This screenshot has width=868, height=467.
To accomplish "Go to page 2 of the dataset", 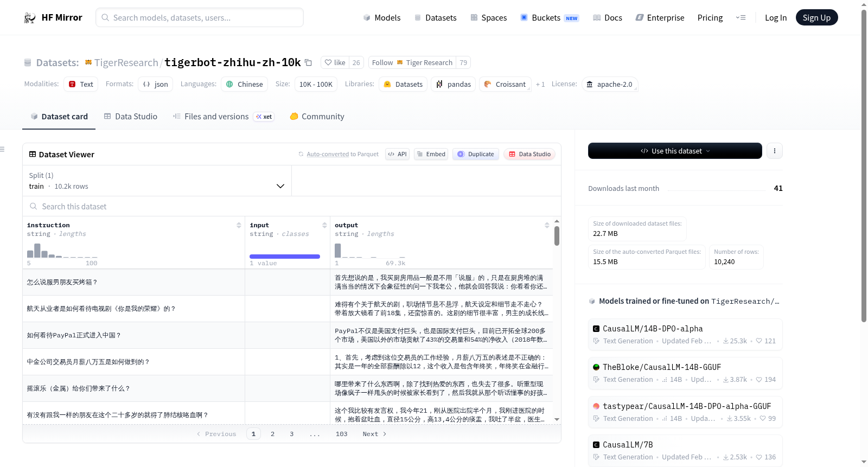I will pos(272,434).
